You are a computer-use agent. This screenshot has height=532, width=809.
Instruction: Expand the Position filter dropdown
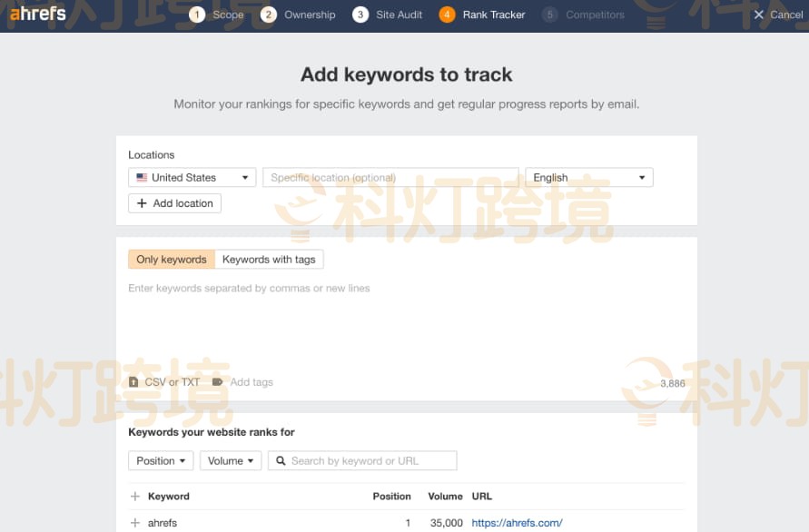161,461
